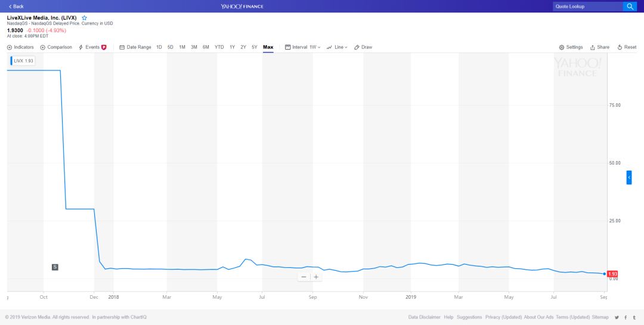Open the Help link

[x=448, y=317]
